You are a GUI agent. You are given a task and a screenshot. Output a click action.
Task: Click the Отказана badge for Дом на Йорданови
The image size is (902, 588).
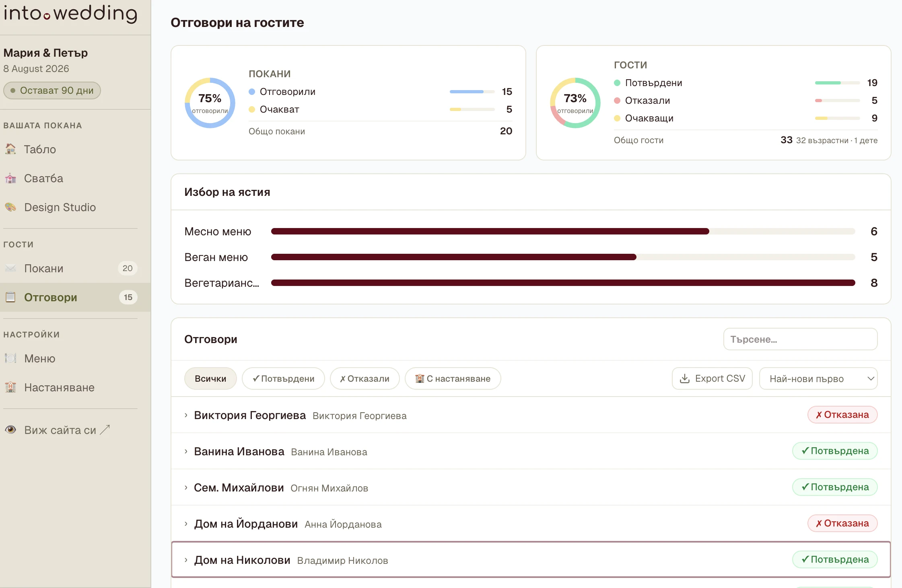coord(842,523)
